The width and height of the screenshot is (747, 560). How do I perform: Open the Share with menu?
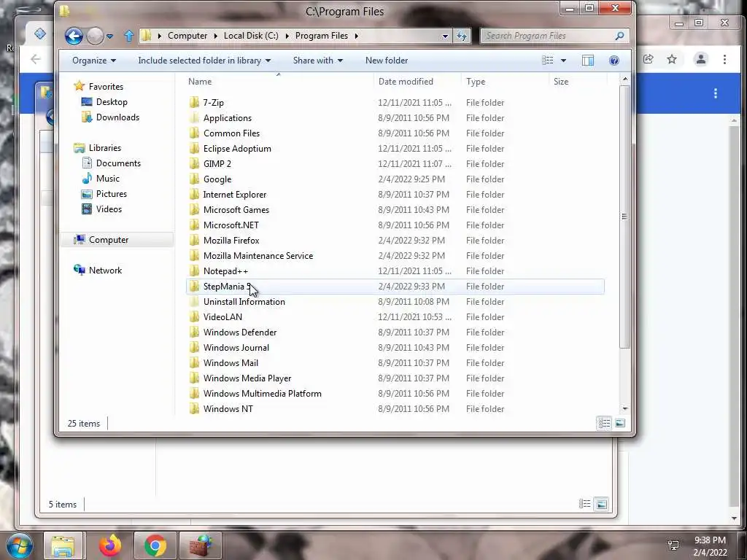(318, 61)
